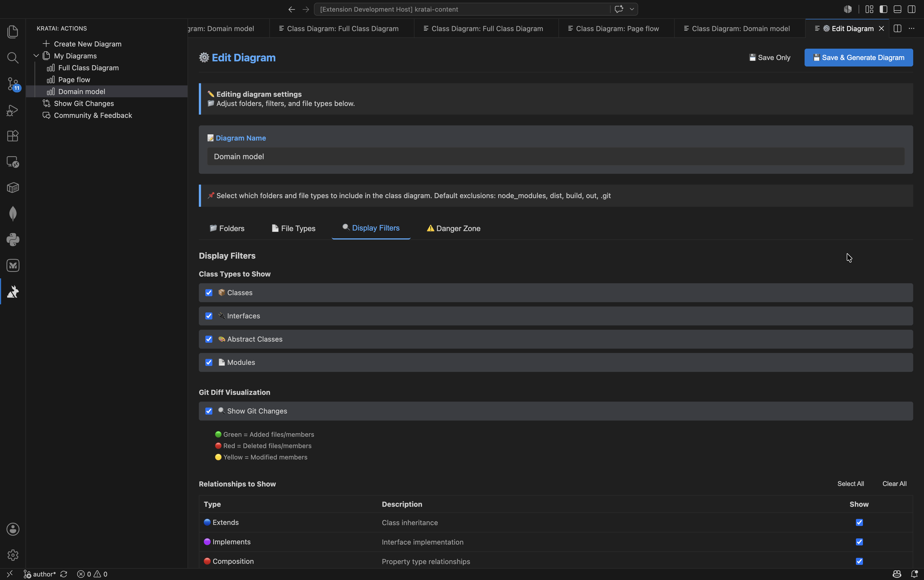
Task: Click Save & Generate Diagram button
Action: [x=858, y=58]
